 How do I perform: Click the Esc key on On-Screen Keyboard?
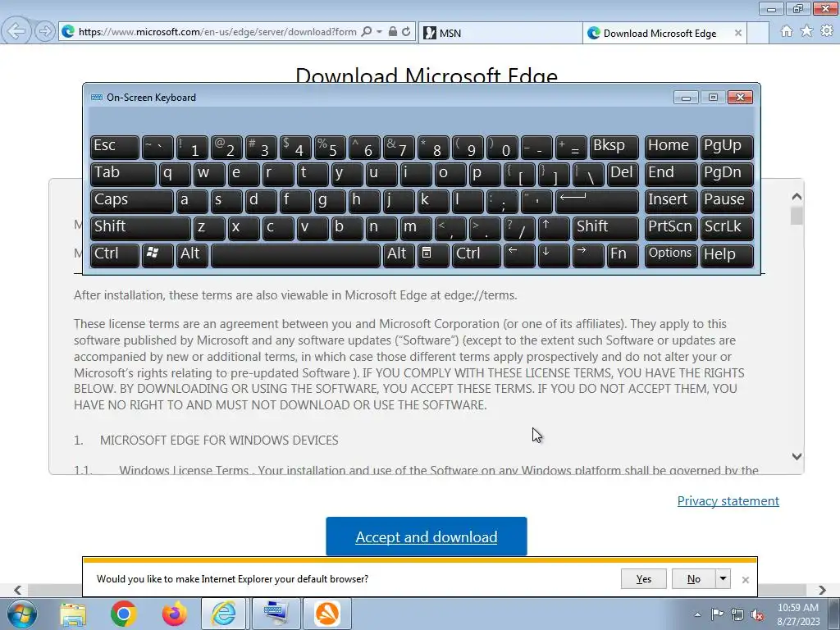click(x=115, y=146)
